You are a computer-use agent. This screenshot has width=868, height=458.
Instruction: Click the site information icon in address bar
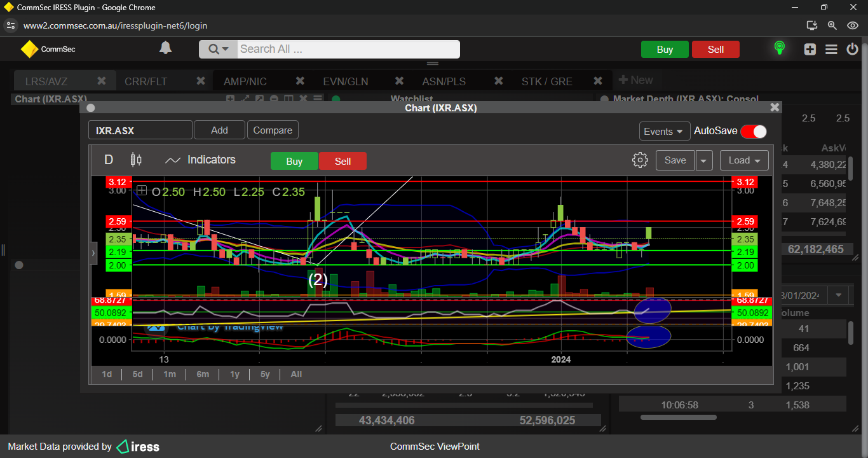click(10, 25)
